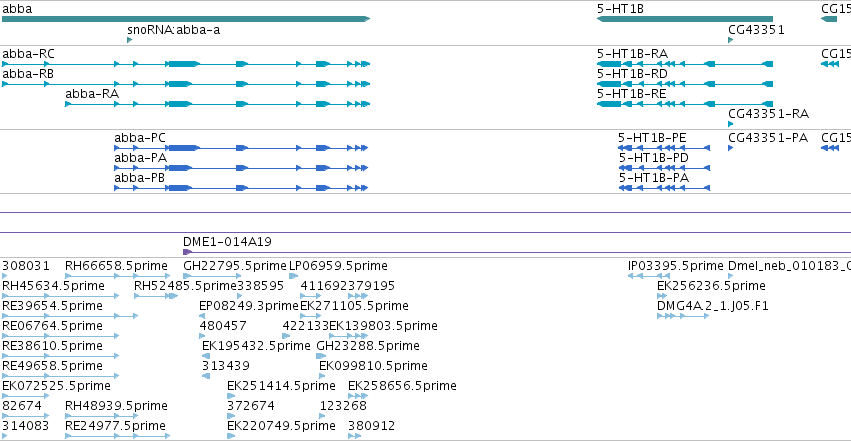Open the DME1-014A19 clone label
The width and height of the screenshot is (851, 441).
pos(227,242)
